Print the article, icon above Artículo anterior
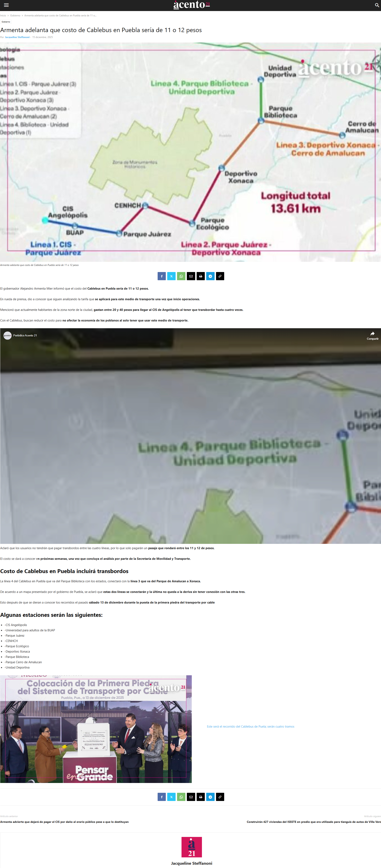381x868 pixels. (201, 797)
